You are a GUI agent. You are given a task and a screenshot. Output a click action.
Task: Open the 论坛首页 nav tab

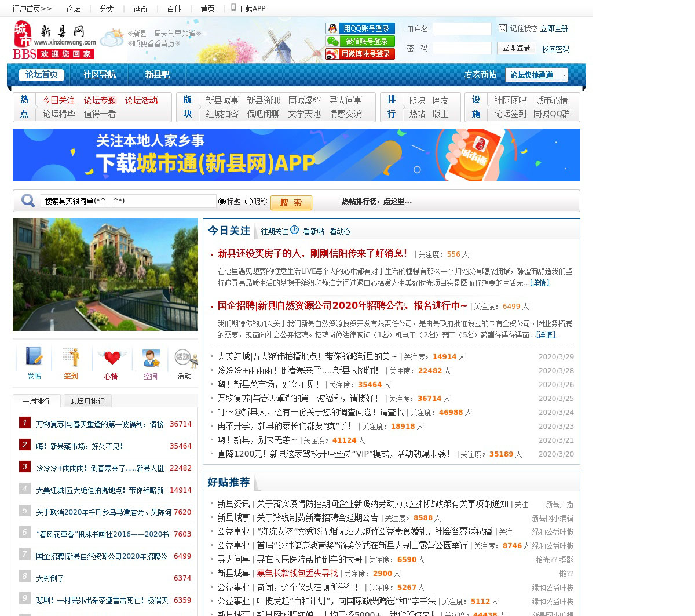coord(42,75)
